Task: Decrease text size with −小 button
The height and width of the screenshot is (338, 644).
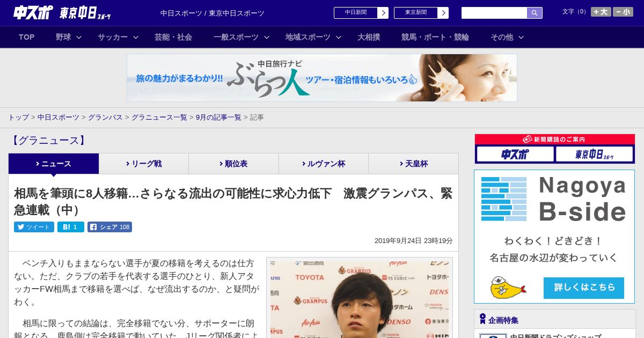Action: [623, 12]
